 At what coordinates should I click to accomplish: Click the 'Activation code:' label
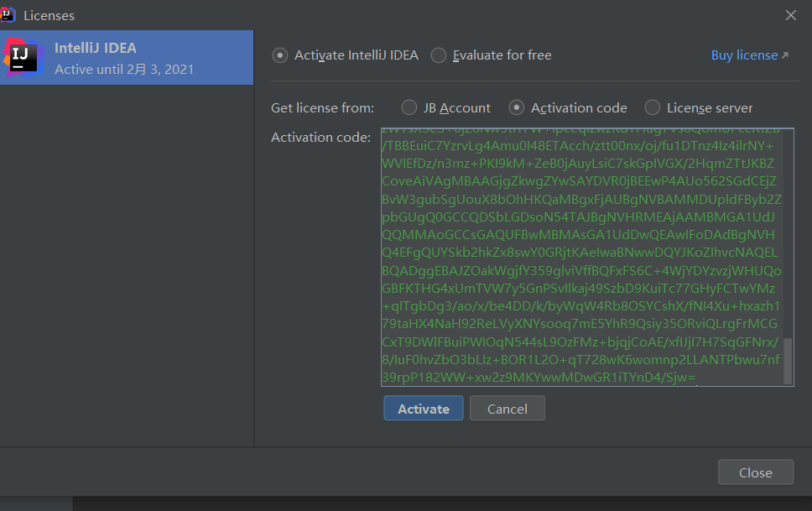pyautogui.click(x=321, y=138)
